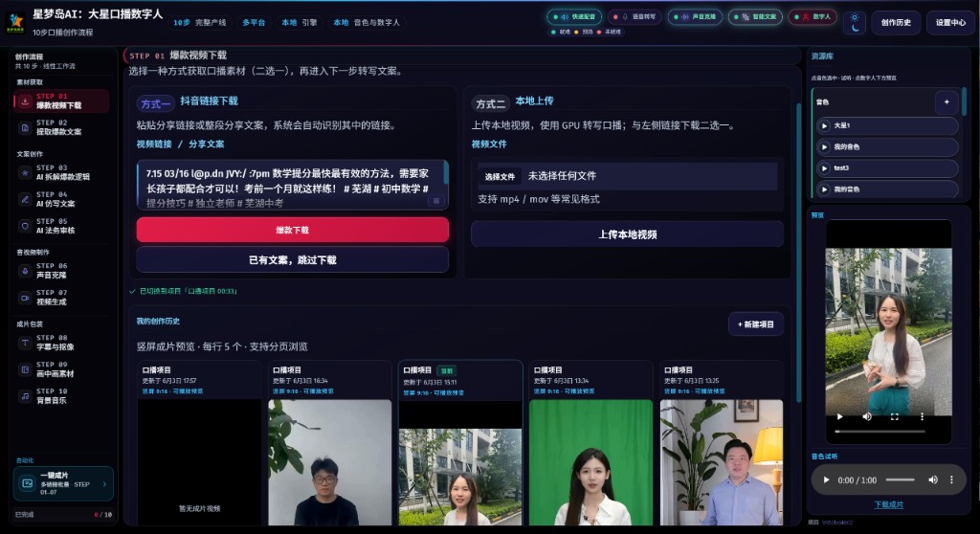Go to STEP 03 AI 拆解爆款逻辑
The height and width of the screenshot is (534, 980).
[x=61, y=172]
